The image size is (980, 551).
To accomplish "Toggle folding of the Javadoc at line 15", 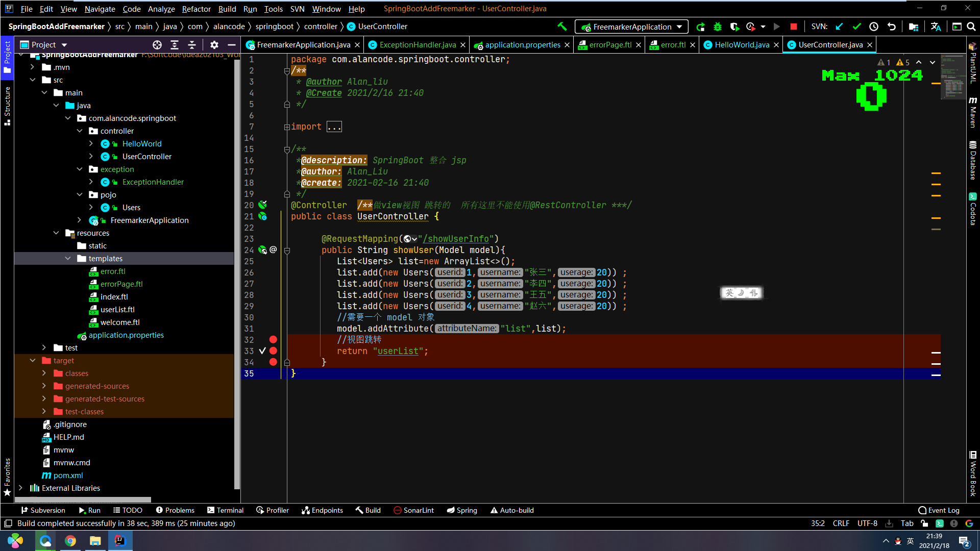I will [287, 149].
